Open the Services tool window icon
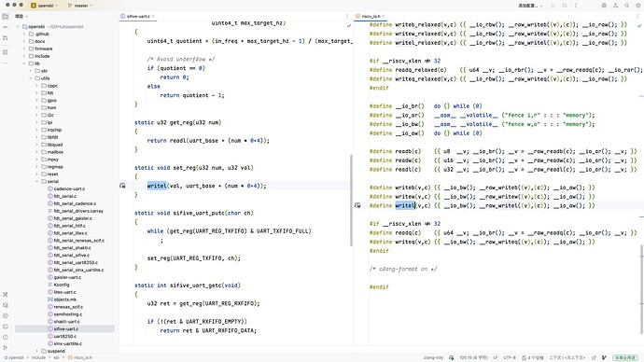Viewport: 644px width, 362px height. [6, 315]
